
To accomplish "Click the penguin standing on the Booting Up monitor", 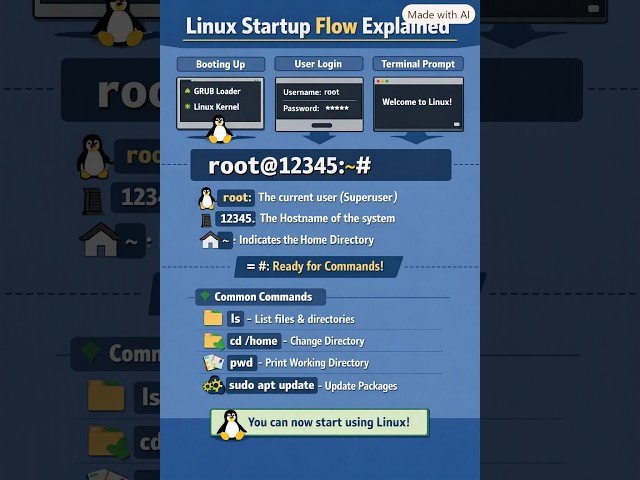I will pyautogui.click(x=220, y=129).
